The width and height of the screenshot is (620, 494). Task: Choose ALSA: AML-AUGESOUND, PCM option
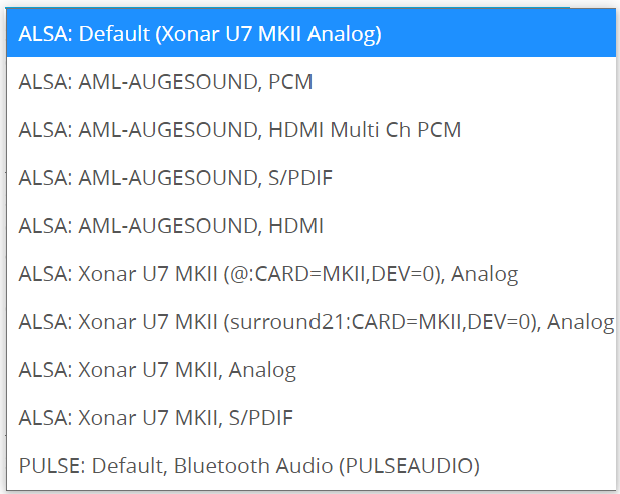pos(166,82)
